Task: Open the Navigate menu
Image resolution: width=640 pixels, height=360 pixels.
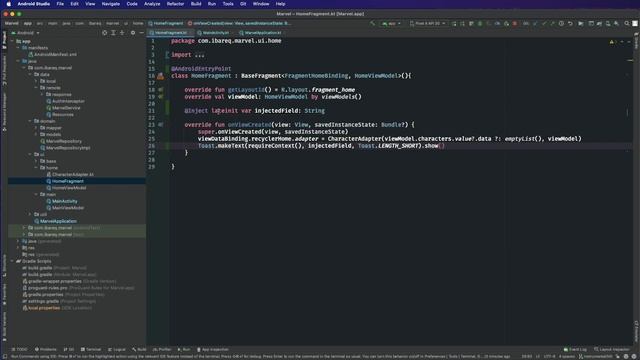Action: point(111,4)
